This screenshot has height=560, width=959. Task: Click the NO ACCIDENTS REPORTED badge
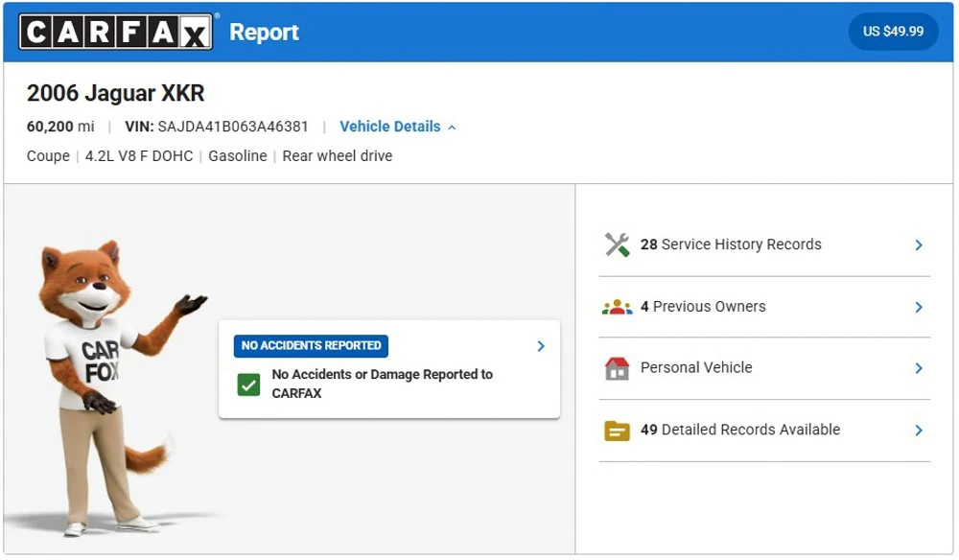(311, 346)
